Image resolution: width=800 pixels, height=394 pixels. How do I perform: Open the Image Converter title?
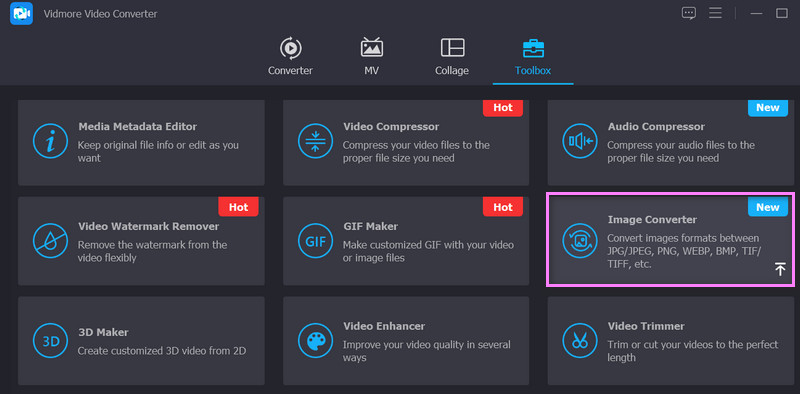(652, 219)
